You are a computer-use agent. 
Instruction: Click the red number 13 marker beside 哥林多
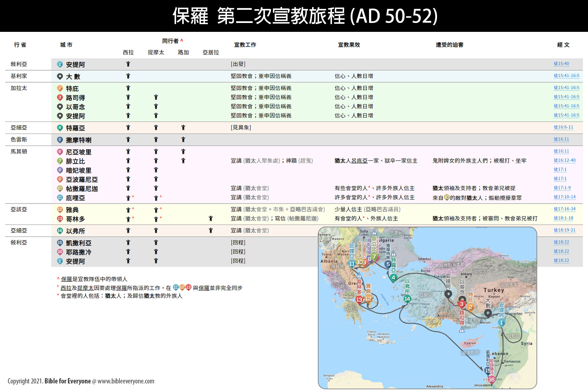pyautogui.click(x=60, y=219)
